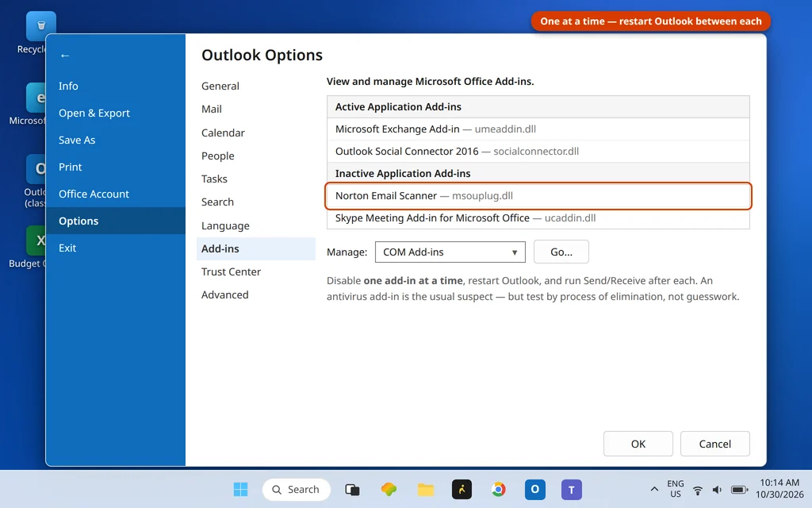
Task: Open the Windows Start menu
Action: (x=240, y=489)
